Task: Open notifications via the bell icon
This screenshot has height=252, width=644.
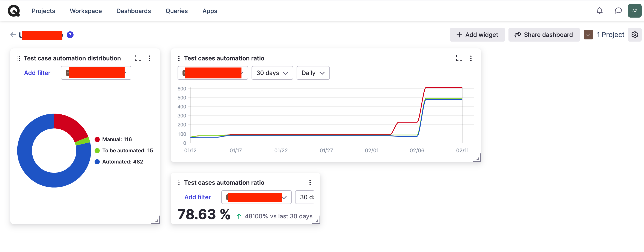Action: pyautogui.click(x=599, y=10)
